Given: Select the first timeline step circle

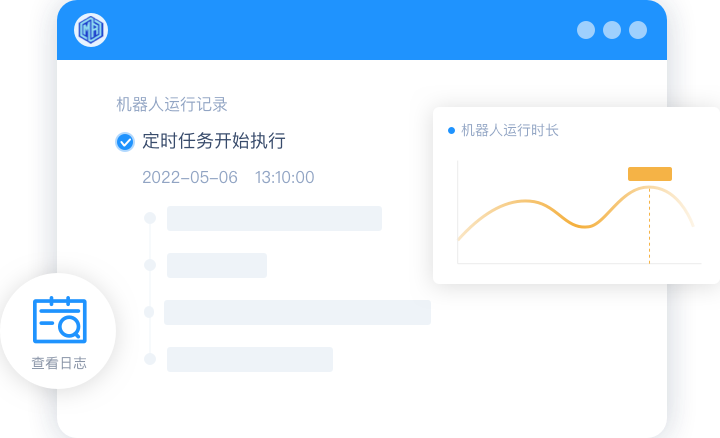Looking at the screenshot, I should click(x=150, y=218).
